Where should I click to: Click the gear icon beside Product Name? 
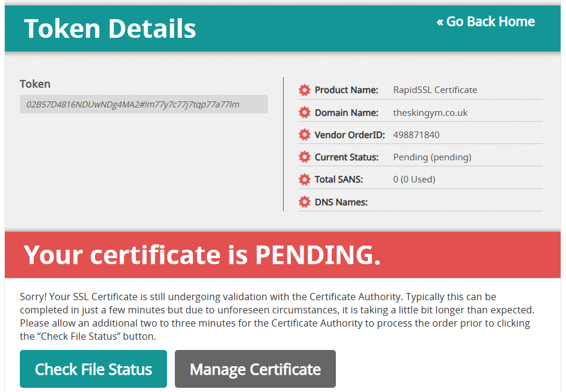coord(305,90)
